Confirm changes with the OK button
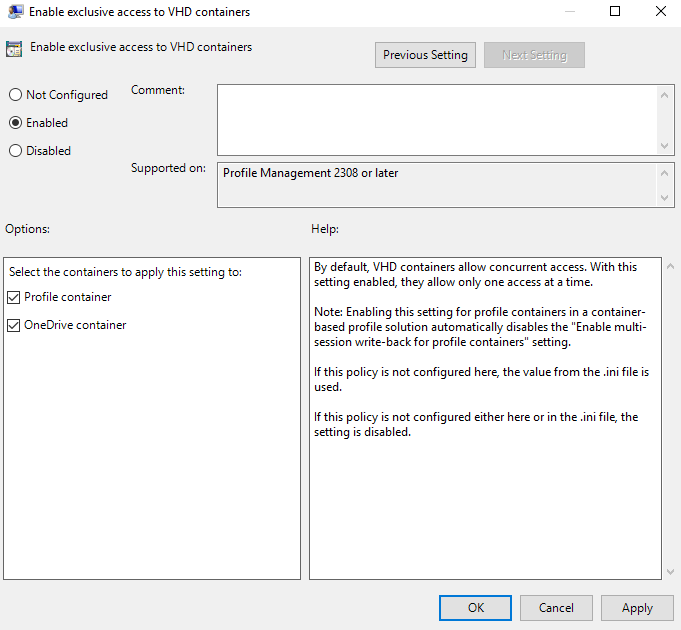The height and width of the screenshot is (630, 681). 476,608
